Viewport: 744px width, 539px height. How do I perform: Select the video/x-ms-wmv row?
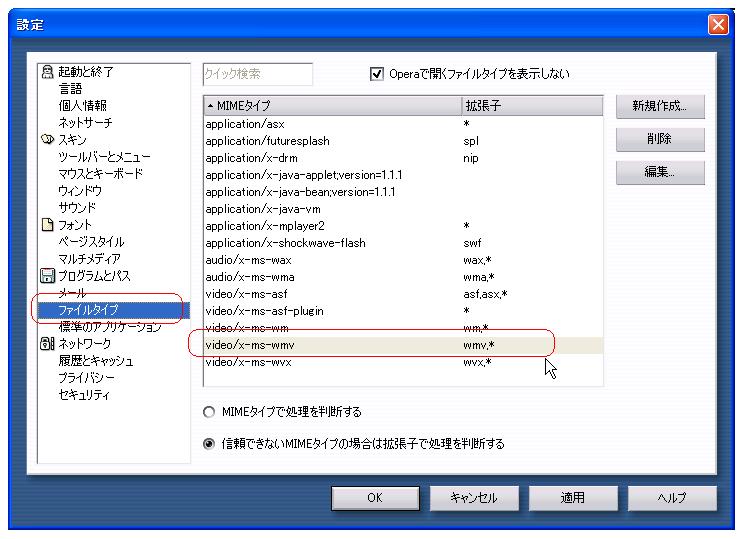403,345
